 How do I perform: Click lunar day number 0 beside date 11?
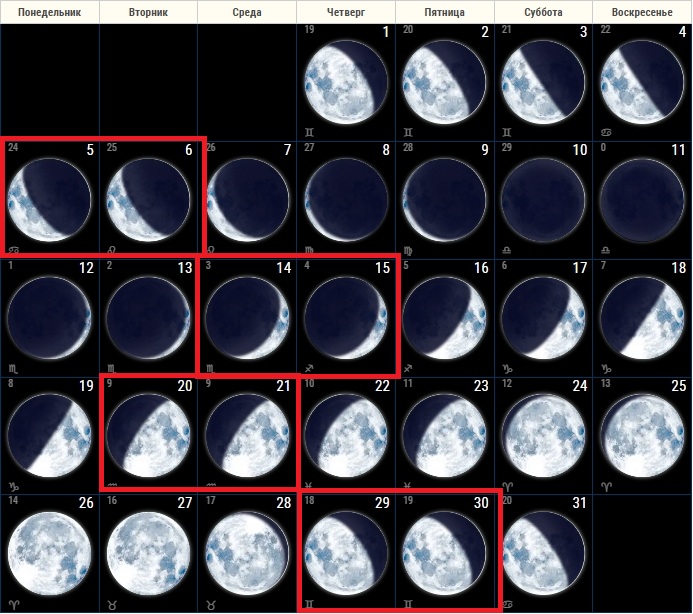point(604,147)
